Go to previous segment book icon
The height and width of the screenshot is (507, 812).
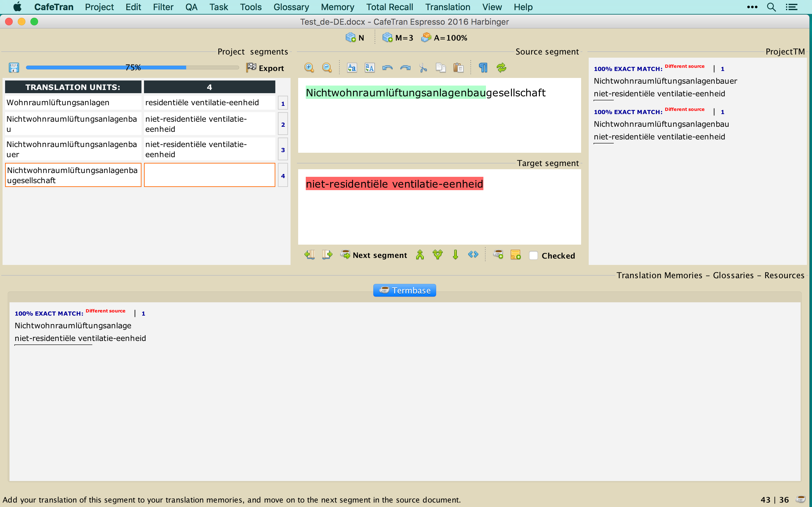point(309,255)
